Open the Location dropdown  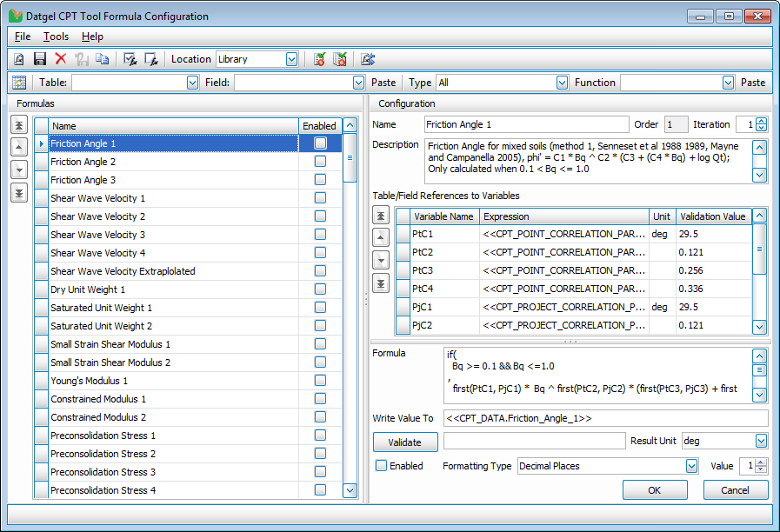pos(291,59)
